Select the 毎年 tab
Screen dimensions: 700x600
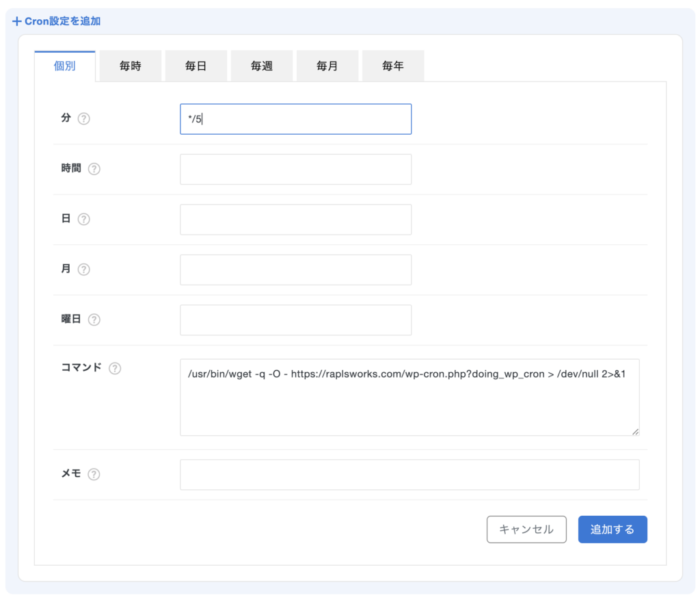(393, 65)
